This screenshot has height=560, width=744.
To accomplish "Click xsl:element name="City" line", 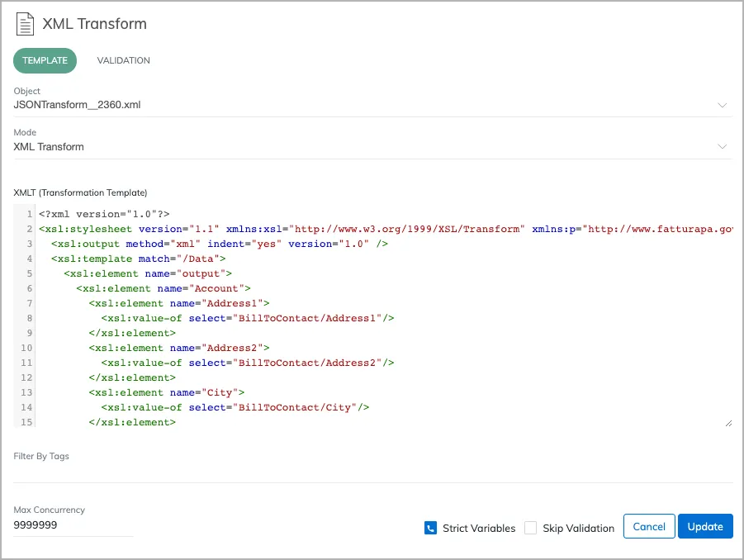I will 167,392.
